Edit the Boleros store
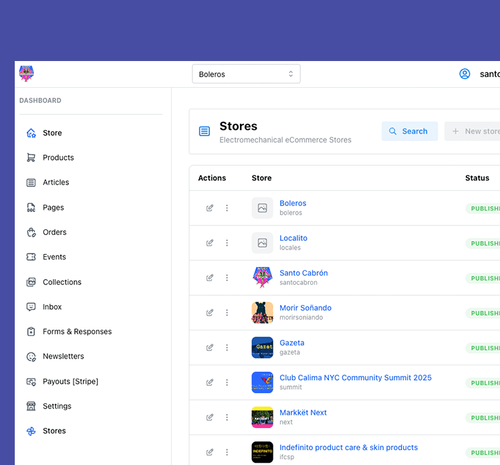Screen dimensions: 500x465 tap(209, 208)
